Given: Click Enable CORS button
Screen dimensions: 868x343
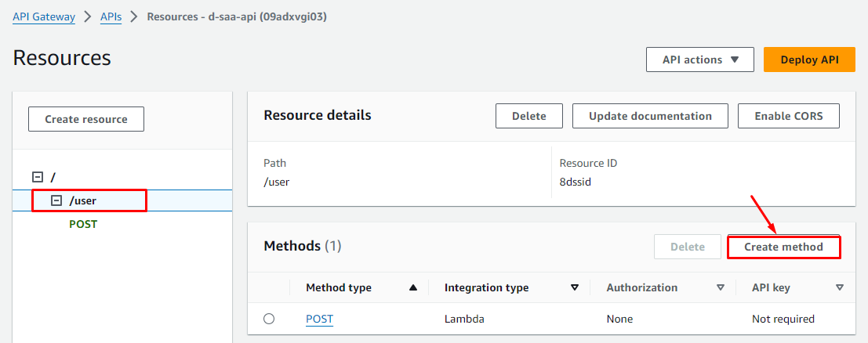Looking at the screenshot, I should pyautogui.click(x=788, y=116).
